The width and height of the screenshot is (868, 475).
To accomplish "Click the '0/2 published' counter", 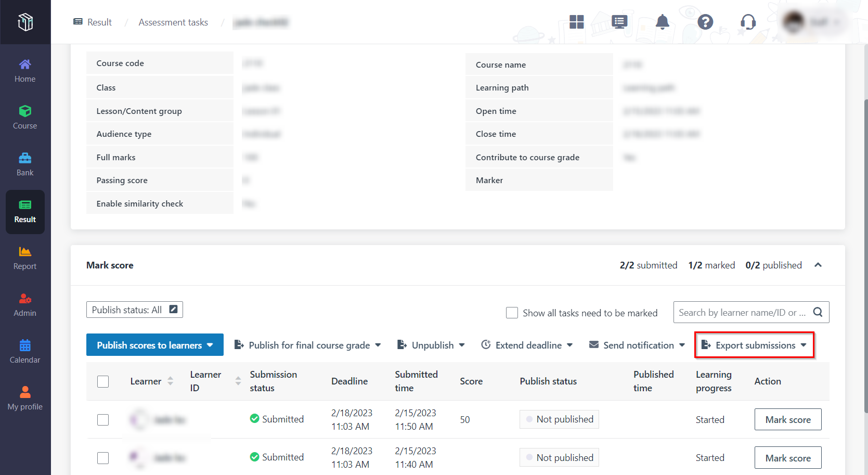I will click(773, 265).
